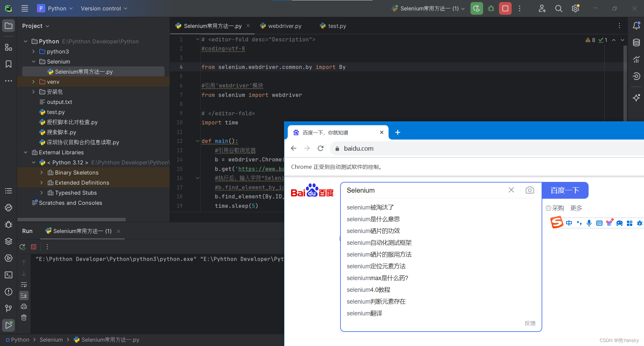Image resolution: width=644 pixels, height=346 pixels.
Task: Open a new Chrome tab plus
Action: (398, 132)
